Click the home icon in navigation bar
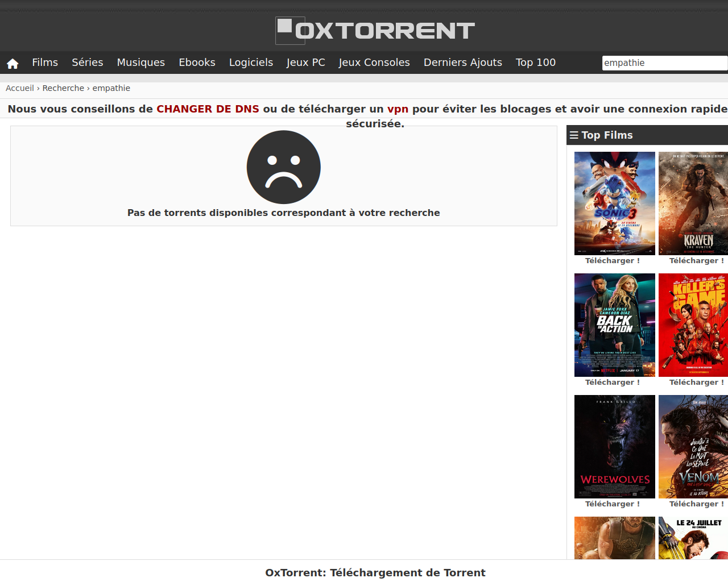This screenshot has height=582, width=728. click(x=13, y=63)
